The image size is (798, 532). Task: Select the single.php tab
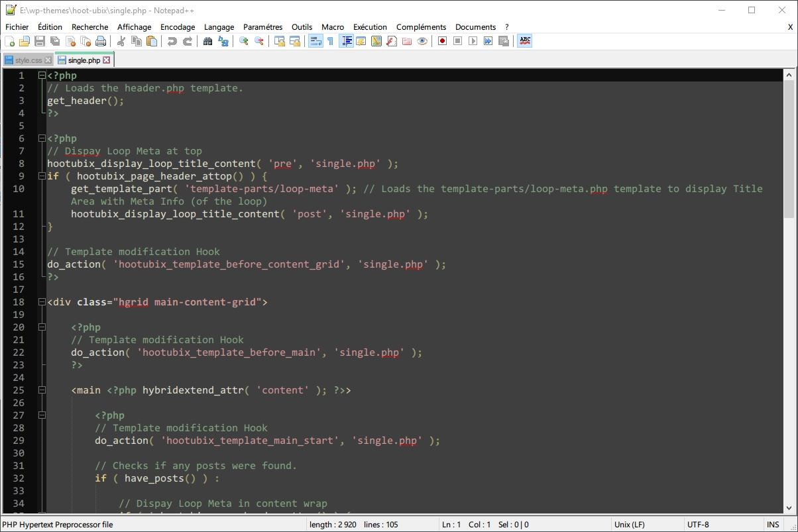click(x=84, y=60)
